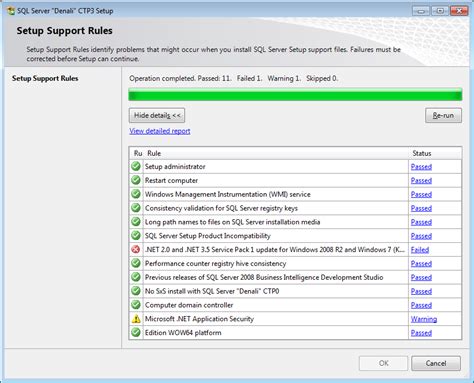Viewport: 474px width, 383px height.
Task: Select 'Previous releases of SQL Server 2008' rule text
Action: [x=264, y=277]
